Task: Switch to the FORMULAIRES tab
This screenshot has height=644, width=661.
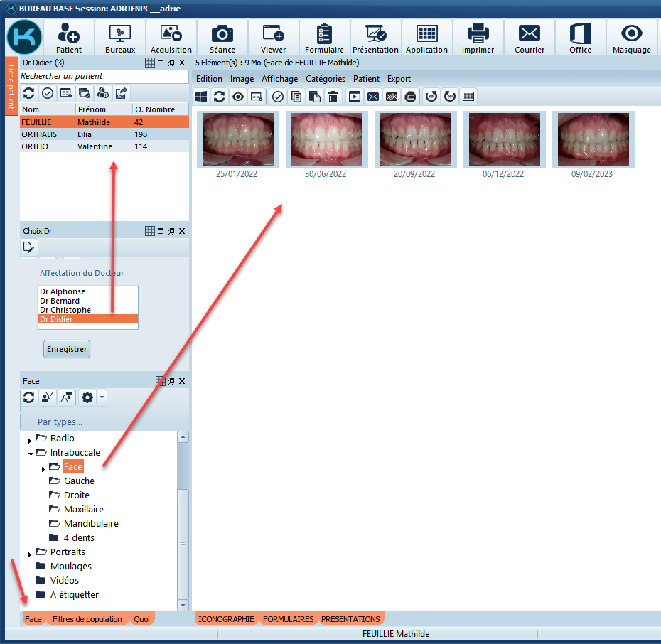Action: (288, 619)
